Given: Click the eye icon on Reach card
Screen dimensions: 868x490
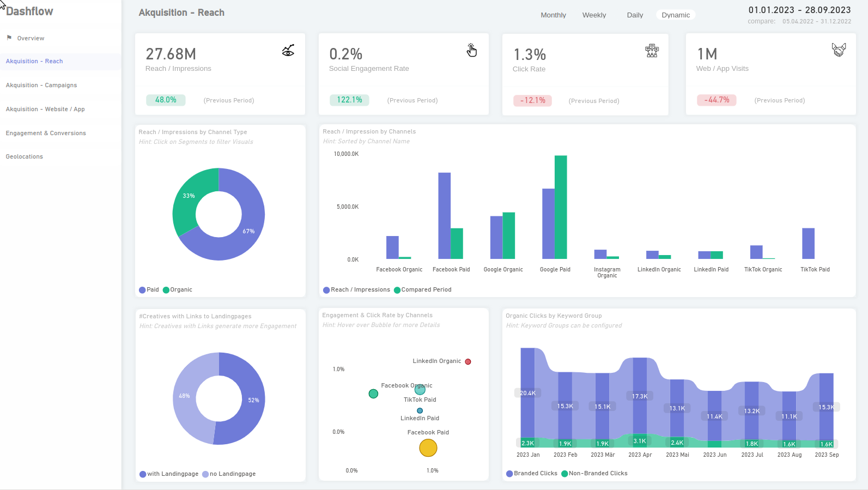Looking at the screenshot, I should click(x=288, y=51).
